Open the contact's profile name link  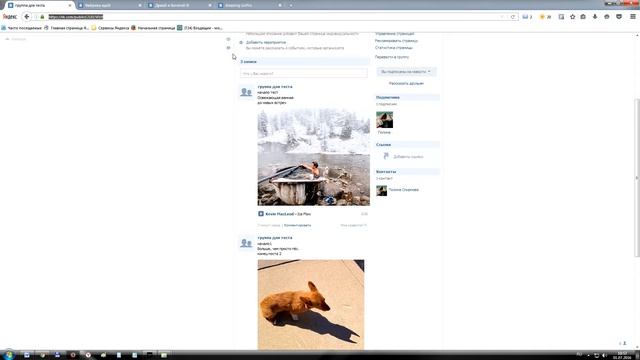click(x=404, y=190)
